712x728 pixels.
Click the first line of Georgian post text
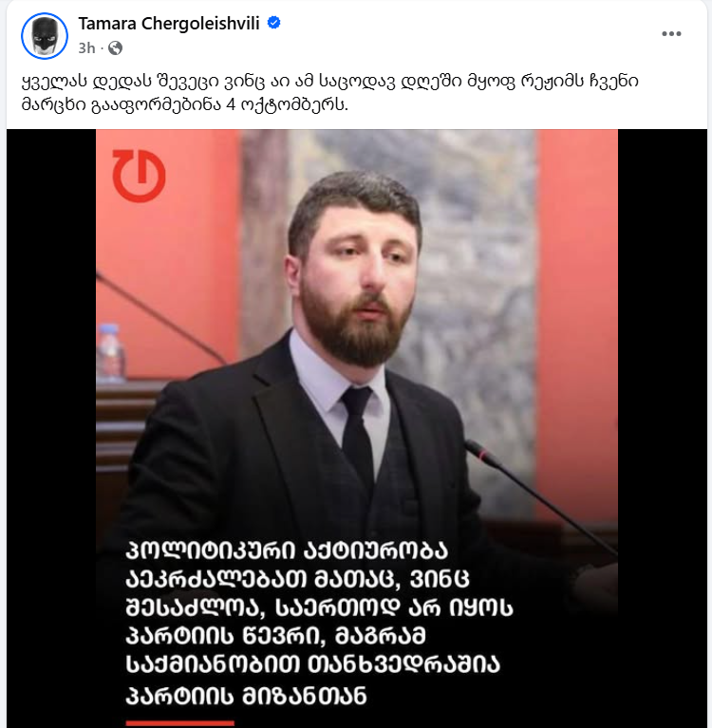(329, 82)
